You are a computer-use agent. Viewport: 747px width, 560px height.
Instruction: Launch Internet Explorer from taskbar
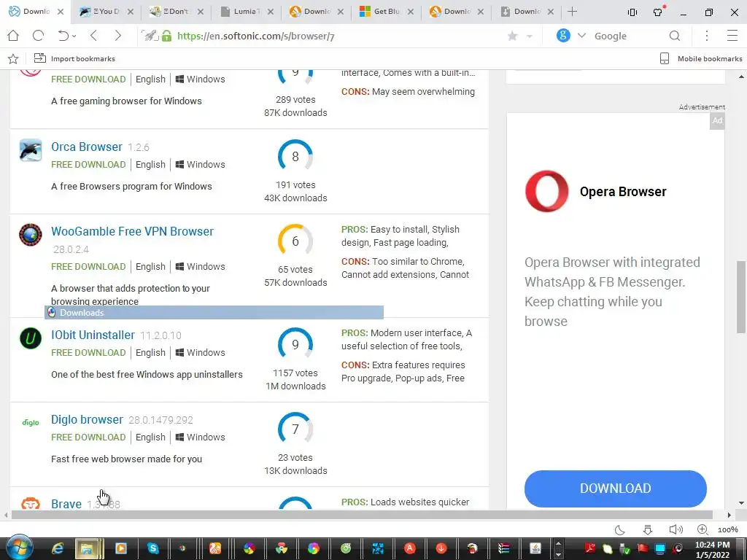click(58, 548)
